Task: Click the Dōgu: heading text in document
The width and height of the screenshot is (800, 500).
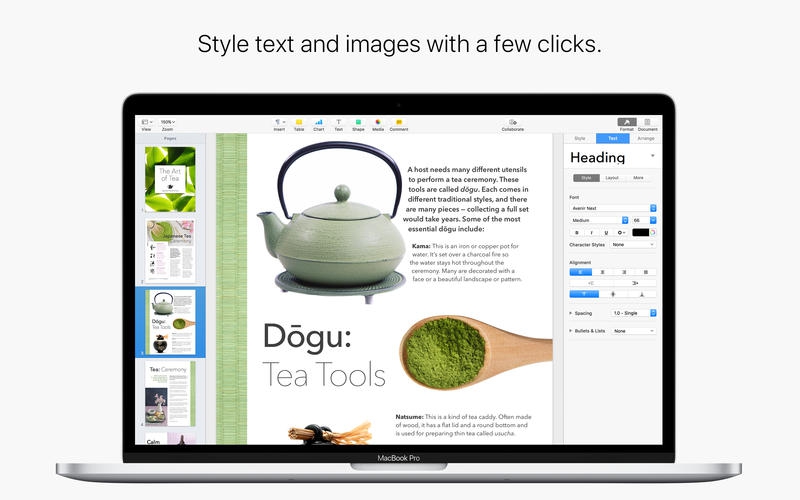Action: tap(308, 338)
